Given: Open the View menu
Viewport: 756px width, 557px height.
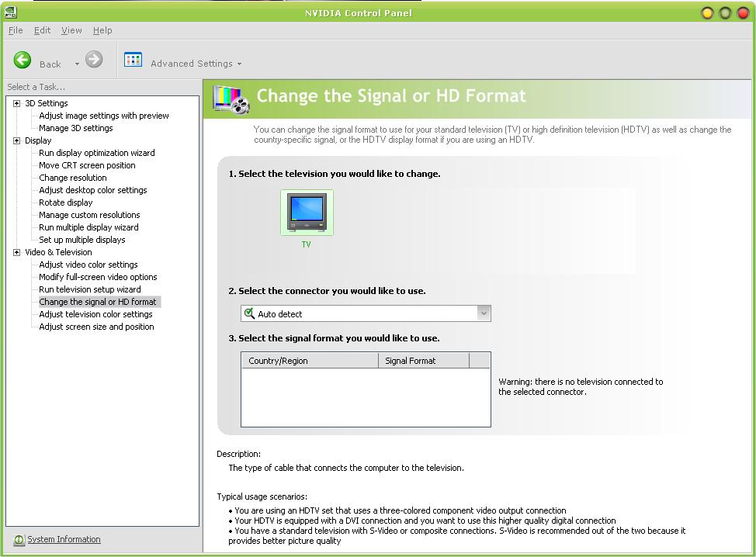Looking at the screenshot, I should [71, 30].
